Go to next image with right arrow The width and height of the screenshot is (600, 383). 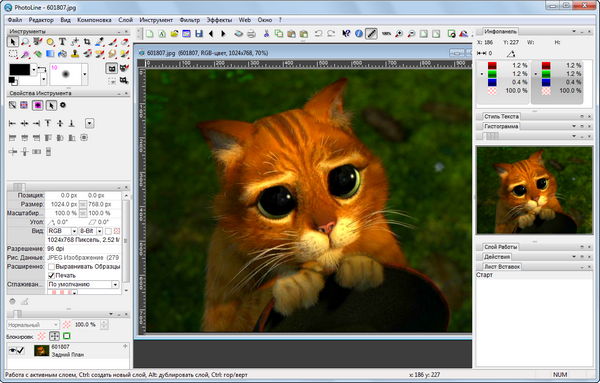click(223, 34)
